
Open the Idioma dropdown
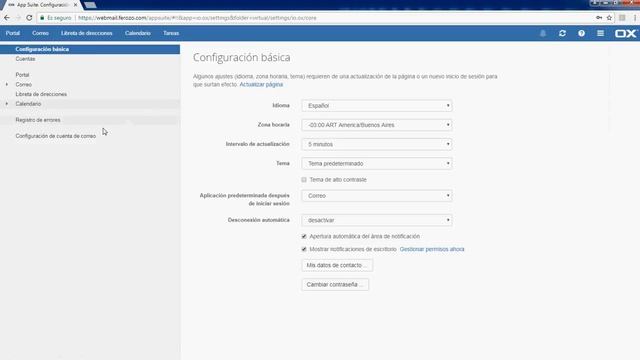[377, 106]
